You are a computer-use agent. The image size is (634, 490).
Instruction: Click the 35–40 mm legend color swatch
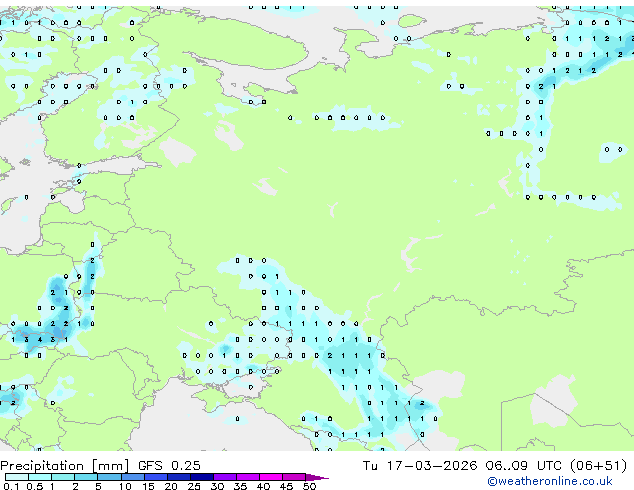[x=247, y=477]
